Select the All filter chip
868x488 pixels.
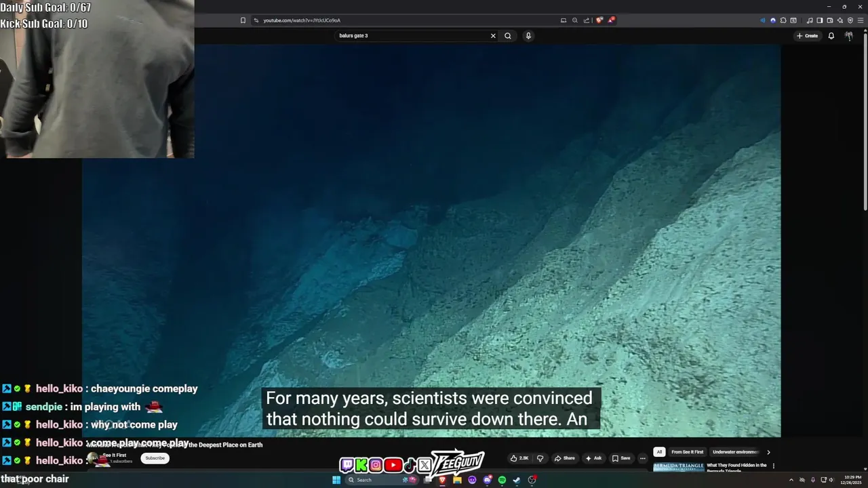[658, 452]
